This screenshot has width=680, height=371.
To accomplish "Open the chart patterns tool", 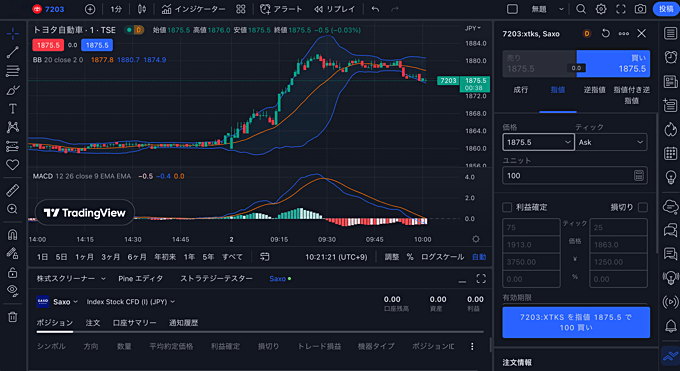I will click(13, 127).
